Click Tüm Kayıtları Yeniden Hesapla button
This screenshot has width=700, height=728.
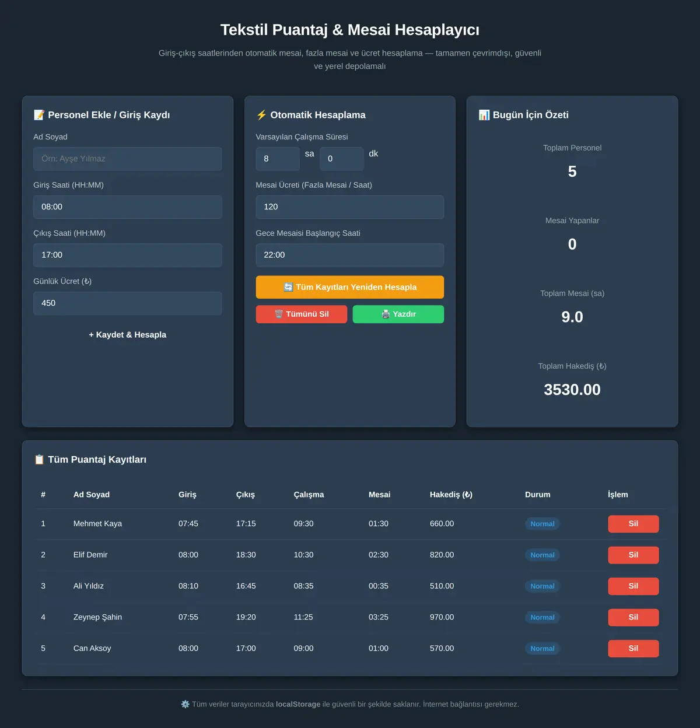coord(350,287)
